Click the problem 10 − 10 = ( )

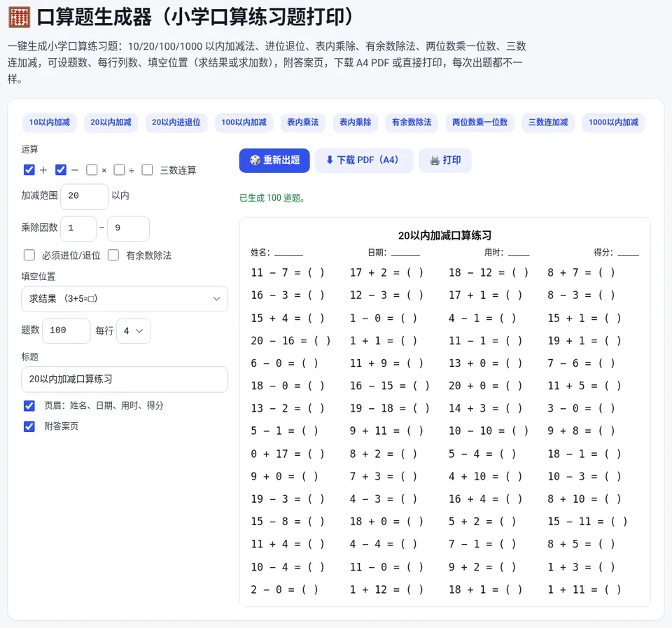point(489,431)
